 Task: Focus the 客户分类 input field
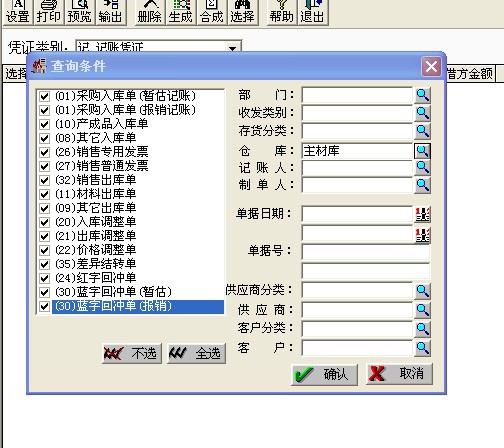[x=357, y=329]
